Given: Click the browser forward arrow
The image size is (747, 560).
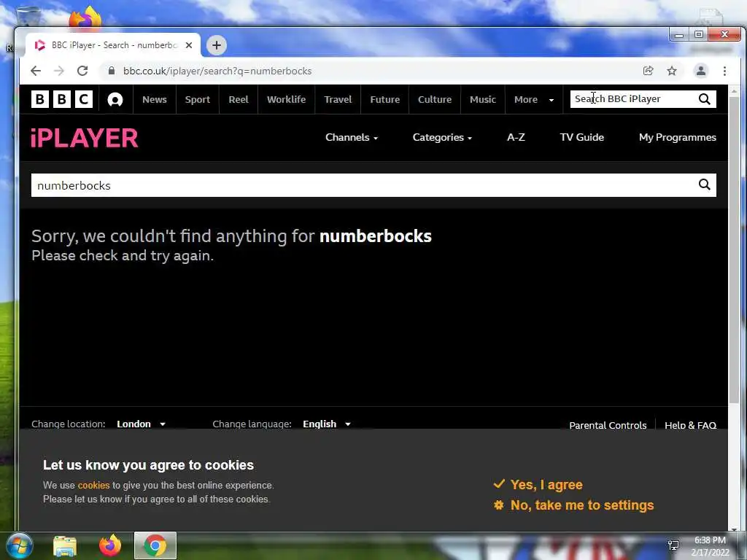Looking at the screenshot, I should 58,71.
